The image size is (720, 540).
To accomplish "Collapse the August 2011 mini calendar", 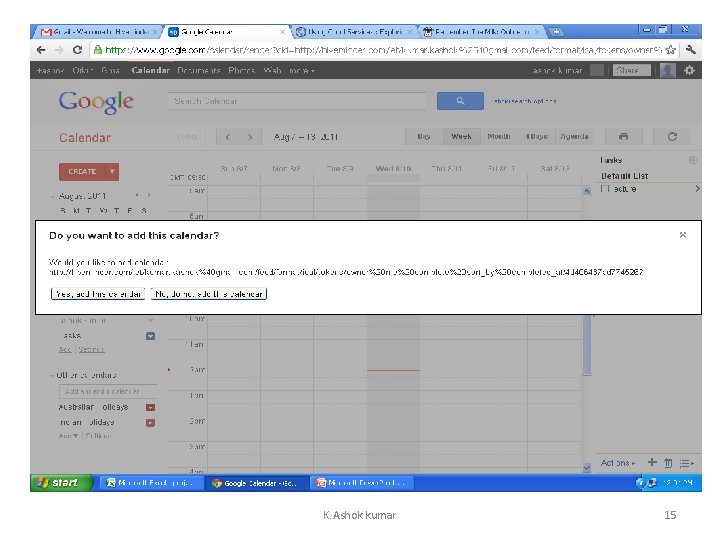I will [52, 196].
